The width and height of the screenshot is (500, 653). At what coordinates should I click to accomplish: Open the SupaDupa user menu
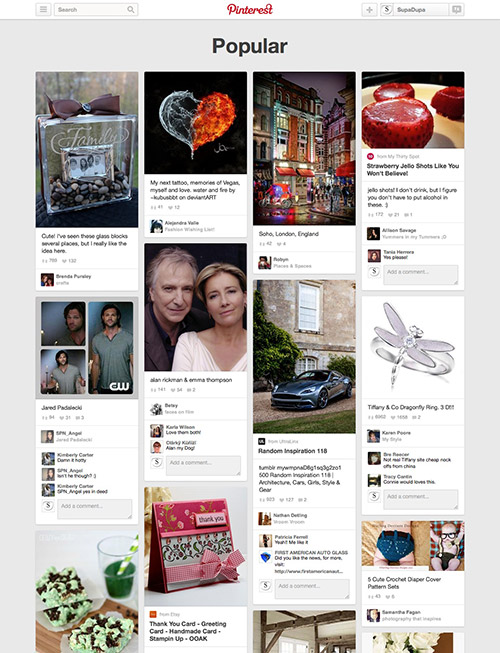(414, 10)
